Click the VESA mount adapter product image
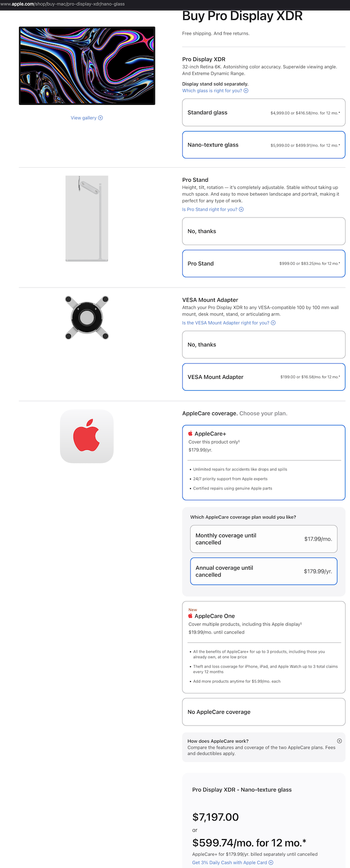The height and width of the screenshot is (868, 350). 87,318
